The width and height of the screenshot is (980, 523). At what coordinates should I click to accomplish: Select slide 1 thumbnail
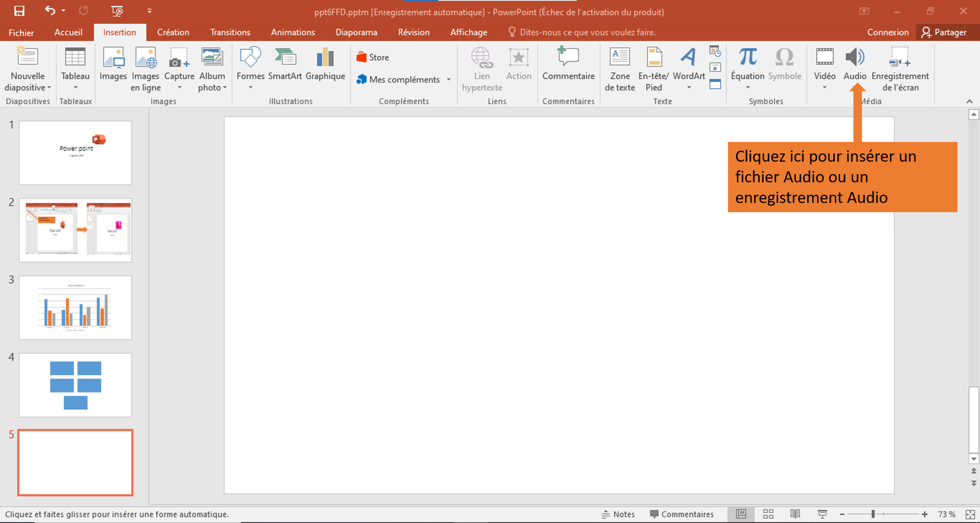(x=75, y=152)
